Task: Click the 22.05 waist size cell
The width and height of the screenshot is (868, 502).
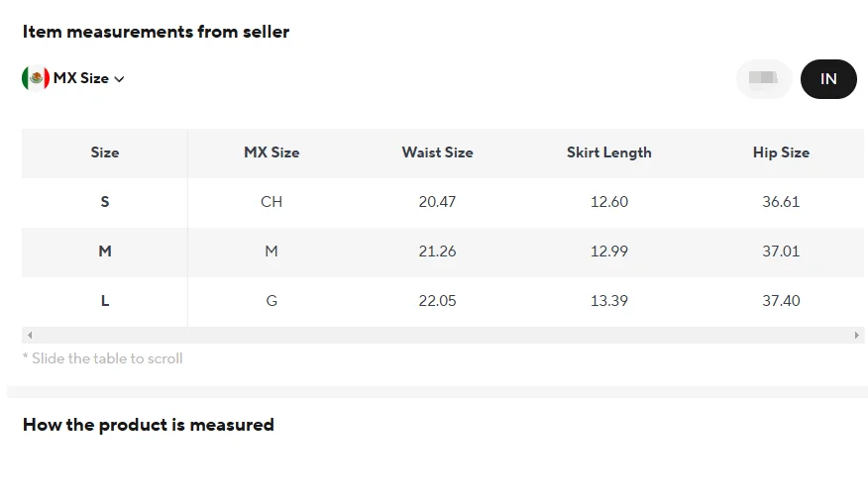Action: click(437, 301)
